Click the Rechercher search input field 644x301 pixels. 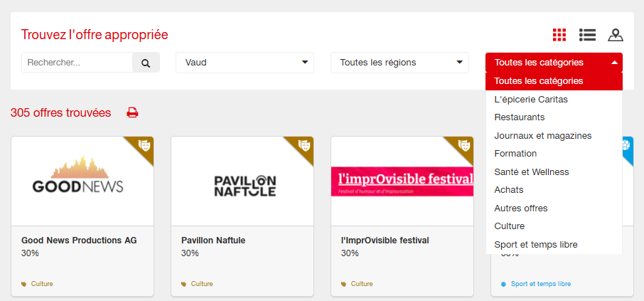pyautogui.click(x=77, y=63)
